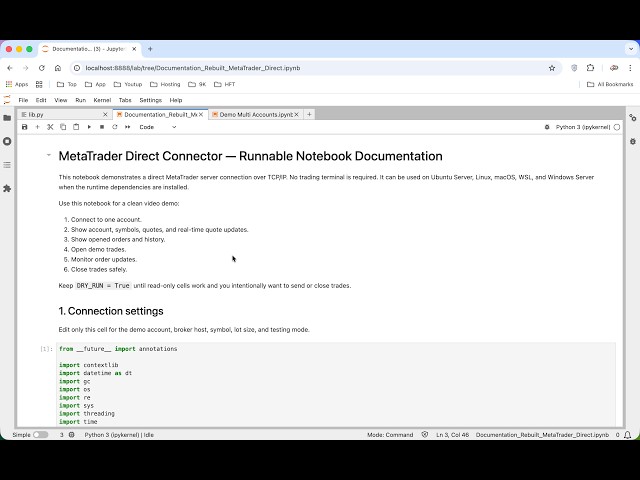Open the Top bookmarks folder
The image size is (640, 480).
point(67,84)
